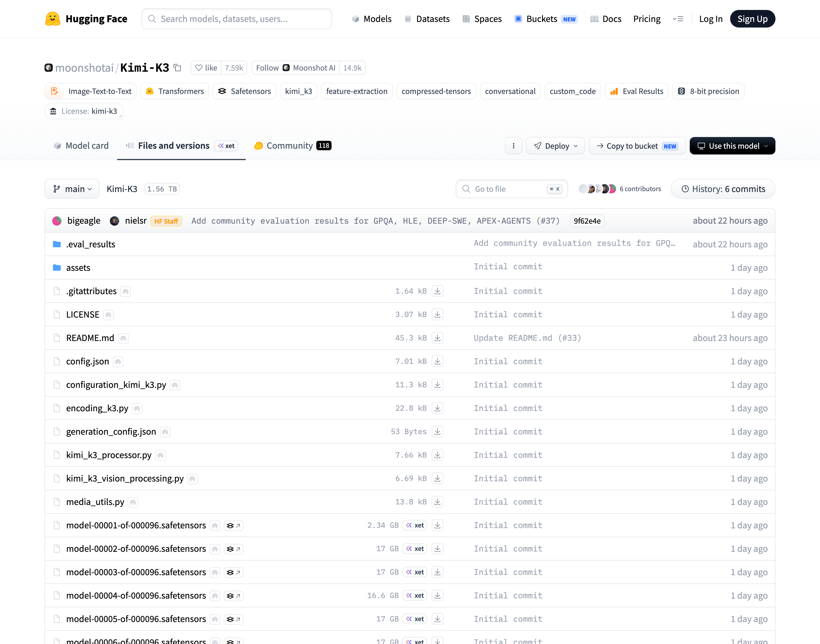
Task: Follow Moonshot AI organization
Action: pyautogui.click(x=296, y=68)
